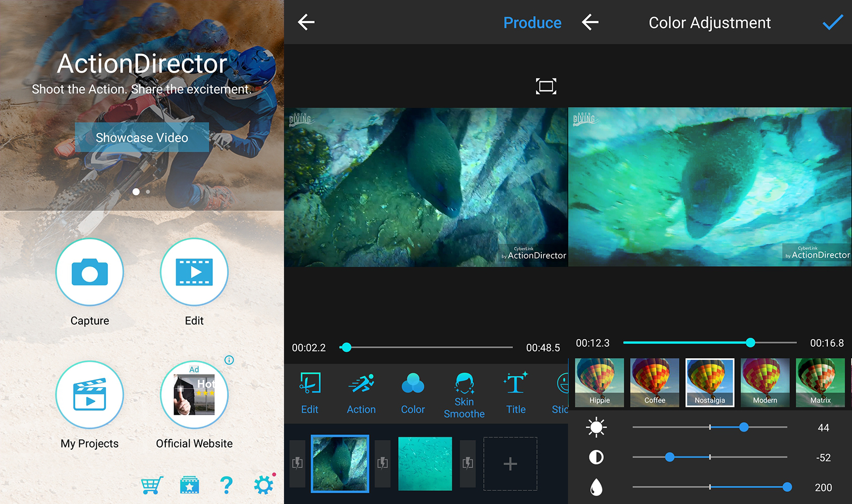Confirm color adjustment with checkmark

tap(832, 23)
